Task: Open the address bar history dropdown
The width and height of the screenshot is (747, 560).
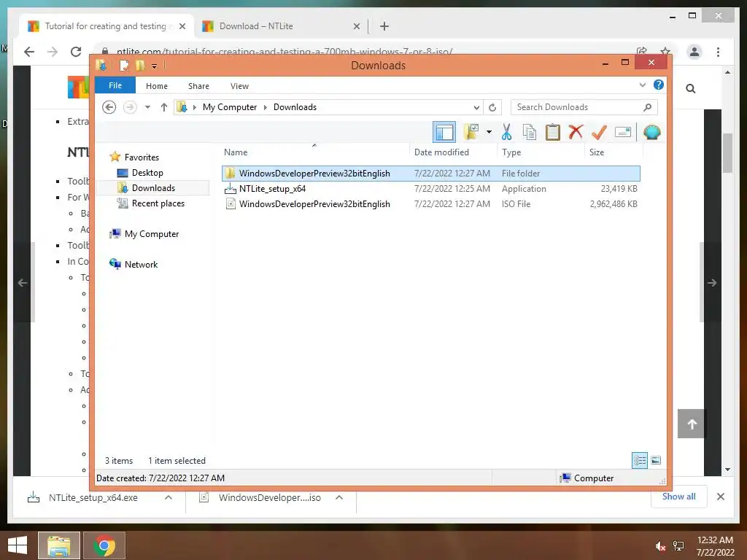Action: point(476,107)
